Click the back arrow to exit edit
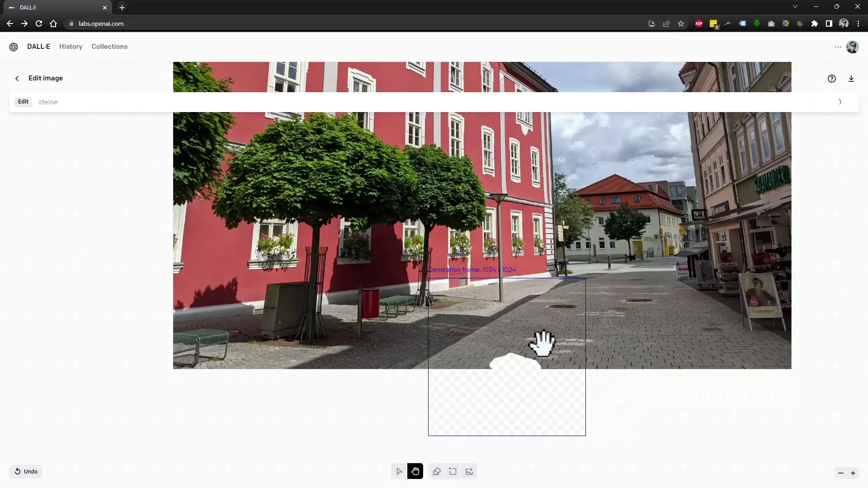 [x=17, y=77]
